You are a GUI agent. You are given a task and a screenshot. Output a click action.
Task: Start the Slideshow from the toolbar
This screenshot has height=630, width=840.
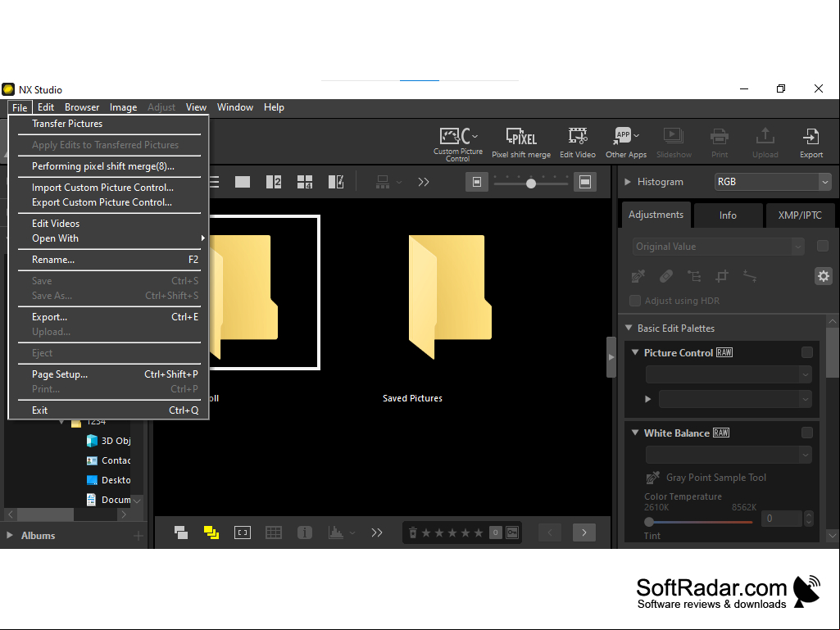click(x=674, y=143)
